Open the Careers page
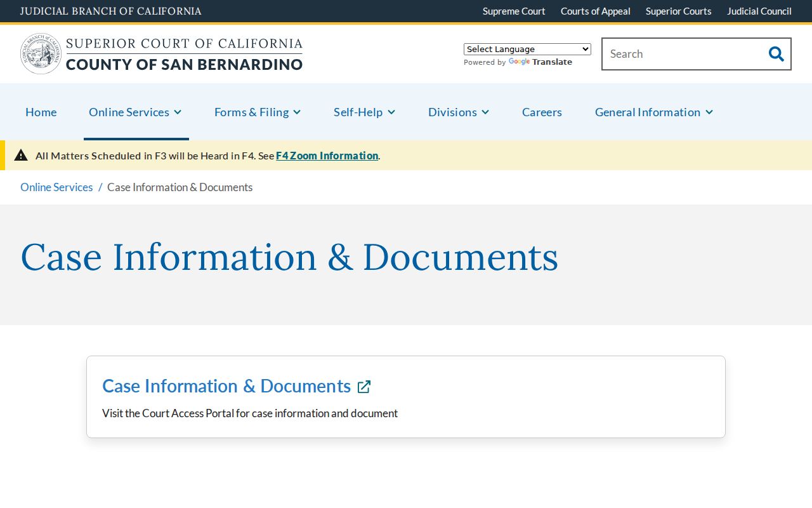812x508 pixels. [542, 112]
